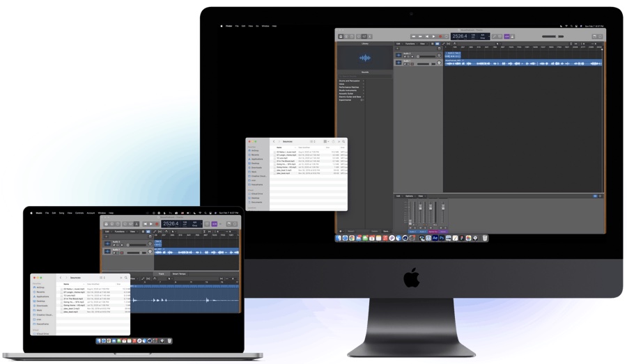
Task: Toggle the Metronome button in iMac toolbar
Action: pyautogui.click(x=512, y=36)
